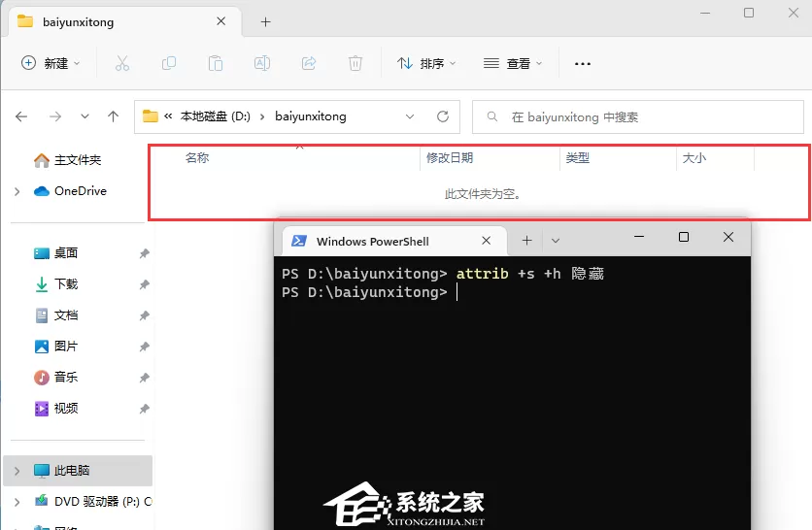Click the Copy icon in toolbar
The width and height of the screenshot is (812, 530).
169,64
